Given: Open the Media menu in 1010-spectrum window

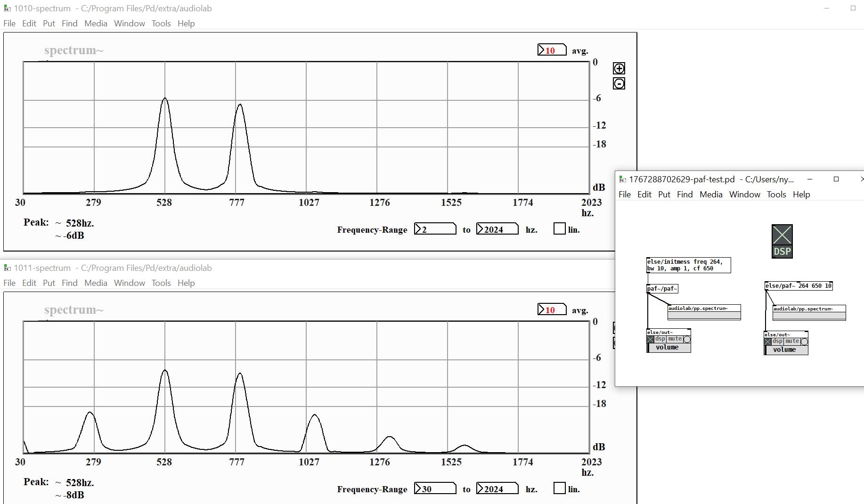Looking at the screenshot, I should [x=96, y=24].
